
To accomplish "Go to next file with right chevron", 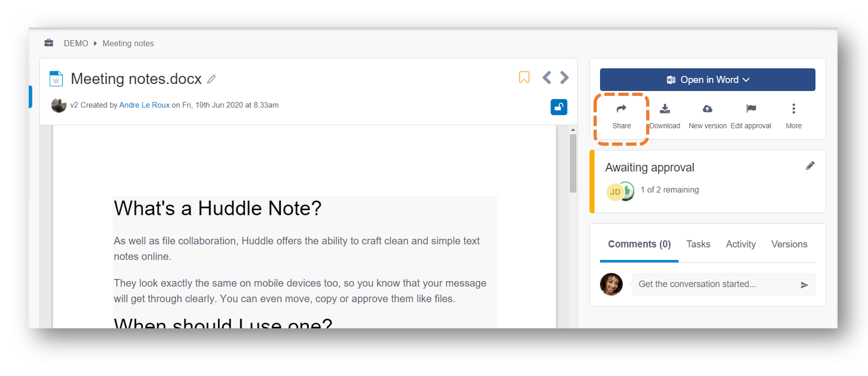I will pyautogui.click(x=564, y=77).
